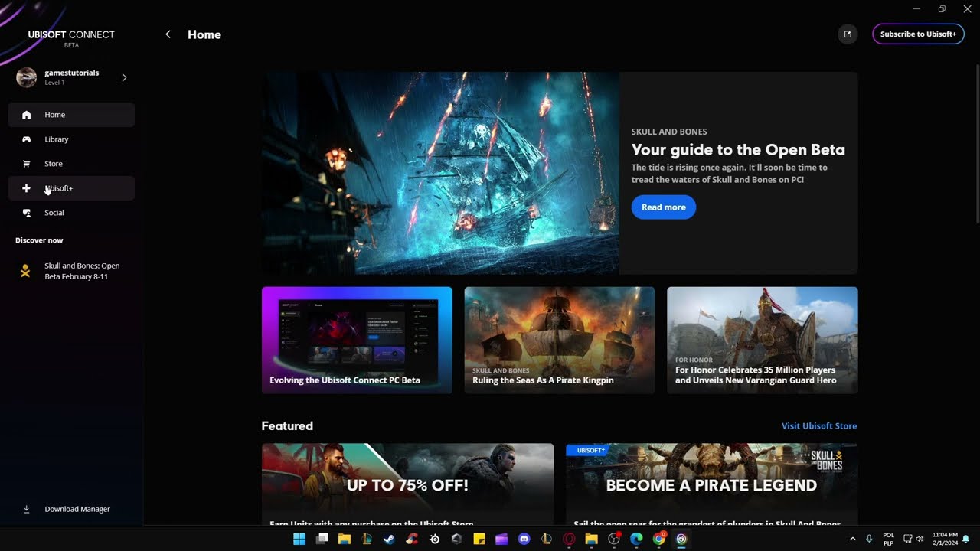The image size is (980, 551).
Task: Click the Ubisoft+ plus icon
Action: 27,188
